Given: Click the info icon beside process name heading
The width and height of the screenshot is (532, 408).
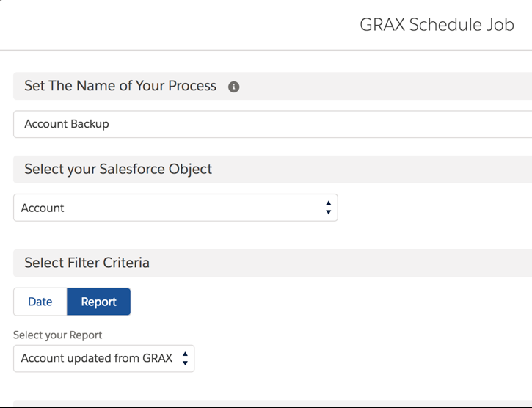Looking at the screenshot, I should point(233,87).
